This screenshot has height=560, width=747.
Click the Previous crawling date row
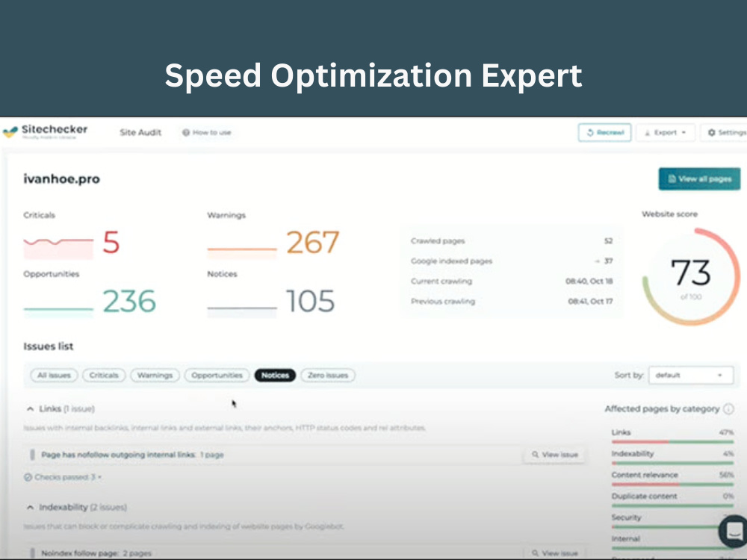512,302
